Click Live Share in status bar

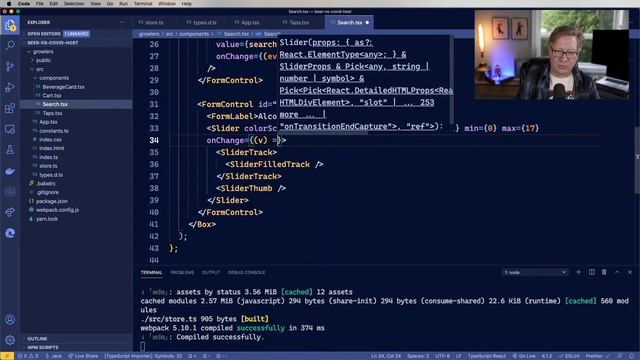click(83, 356)
